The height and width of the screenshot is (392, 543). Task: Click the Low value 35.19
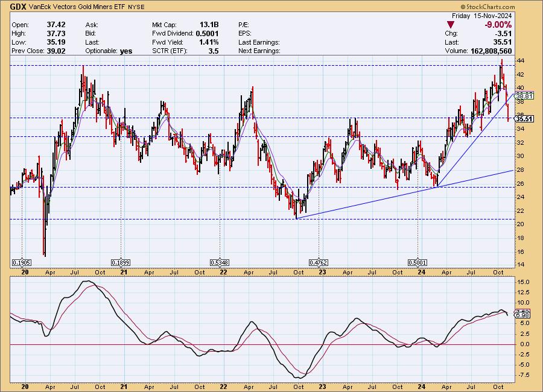coord(56,42)
